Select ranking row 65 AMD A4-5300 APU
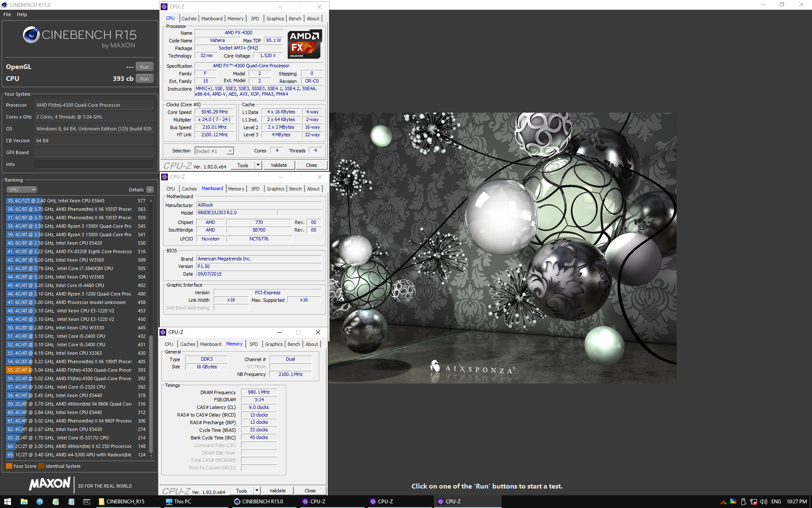 77,455
